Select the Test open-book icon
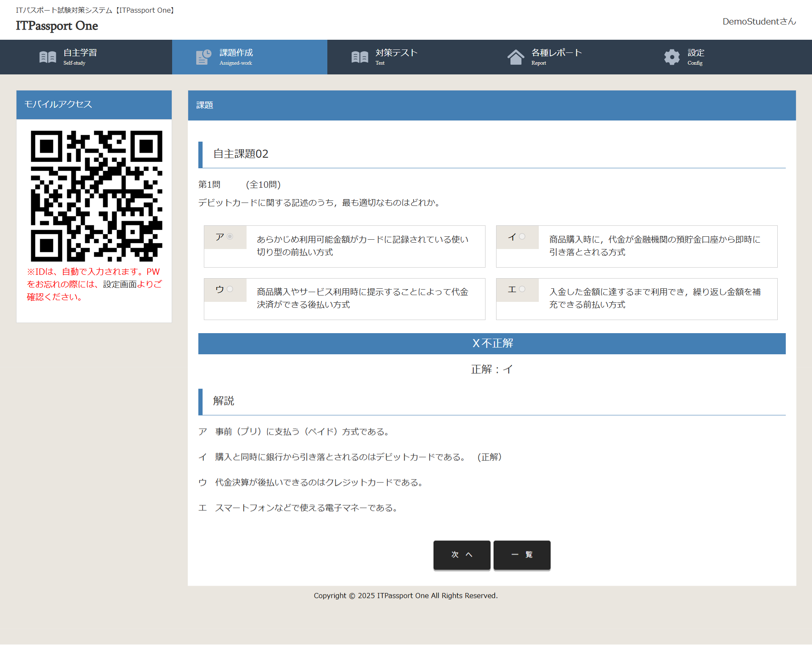 359,57
